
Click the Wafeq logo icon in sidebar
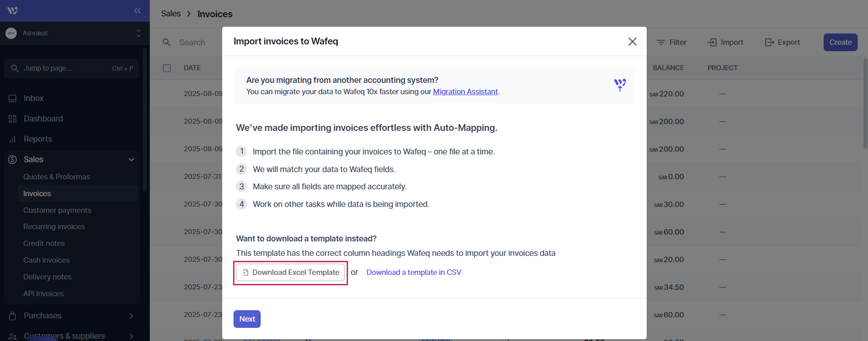[13, 10]
